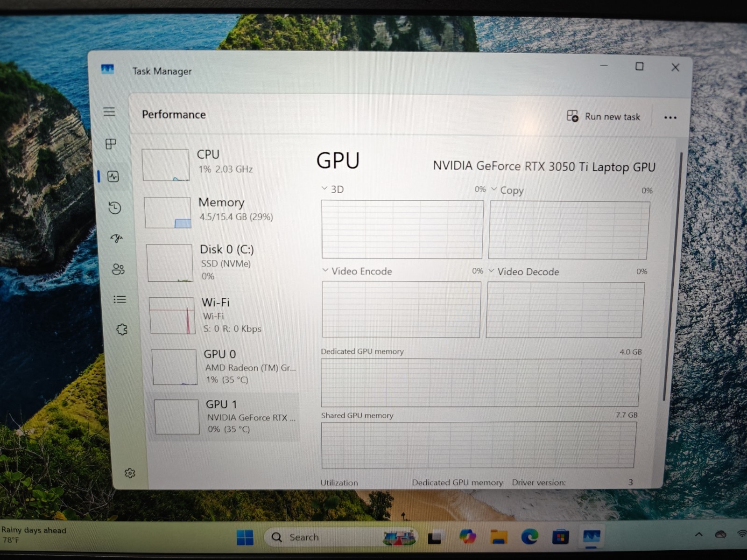Viewport: 747px width, 560px height.
Task: Open File Explorer from the taskbar
Action: (499, 537)
